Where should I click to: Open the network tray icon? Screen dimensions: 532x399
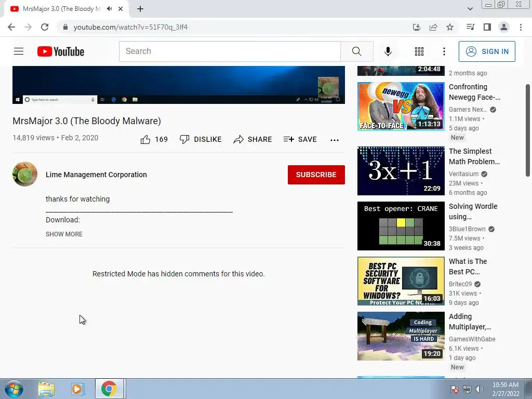tap(467, 389)
